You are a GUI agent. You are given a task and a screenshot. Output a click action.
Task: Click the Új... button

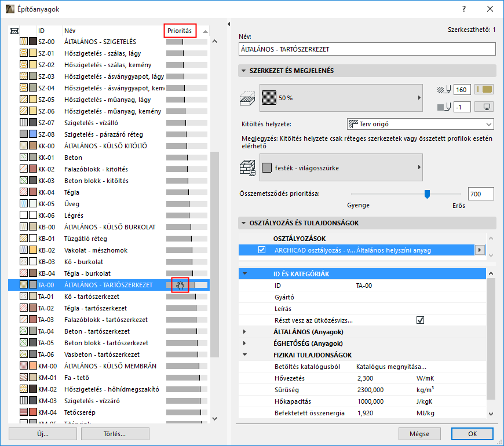[43, 434]
